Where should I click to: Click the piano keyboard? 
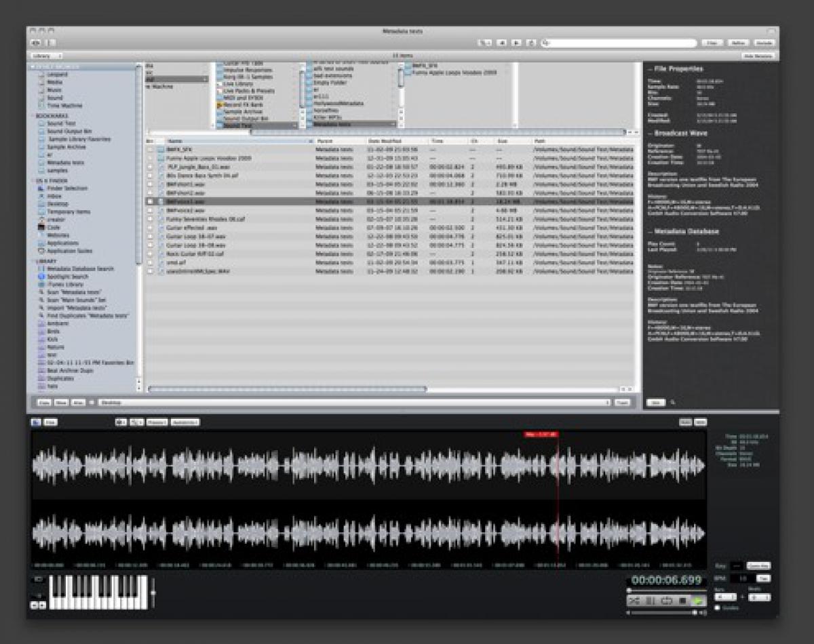click(98, 592)
